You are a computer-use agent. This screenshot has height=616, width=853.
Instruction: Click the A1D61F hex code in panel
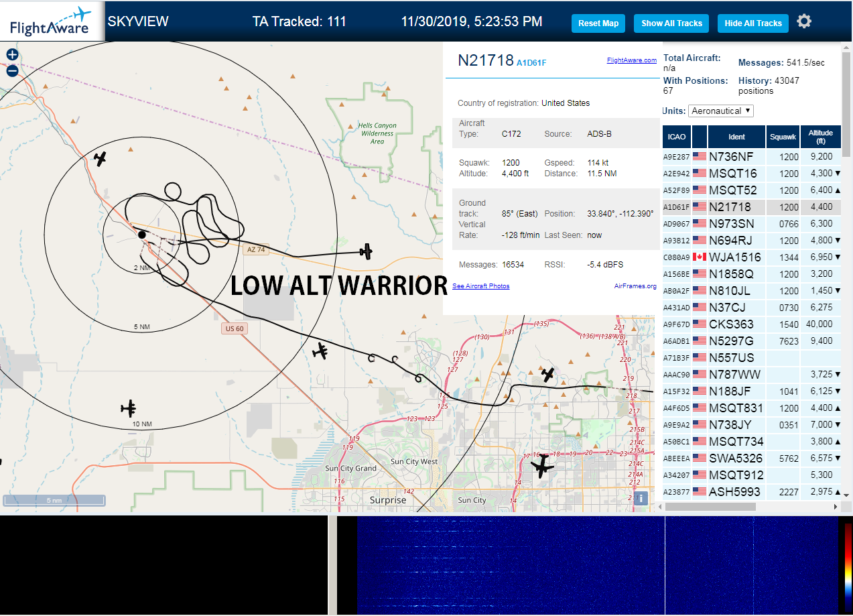click(531, 63)
